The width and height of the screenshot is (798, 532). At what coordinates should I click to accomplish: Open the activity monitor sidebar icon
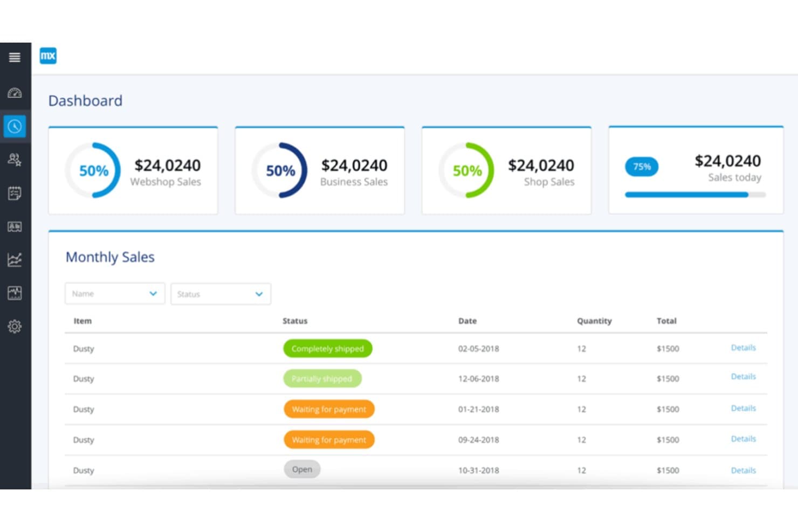(15, 293)
